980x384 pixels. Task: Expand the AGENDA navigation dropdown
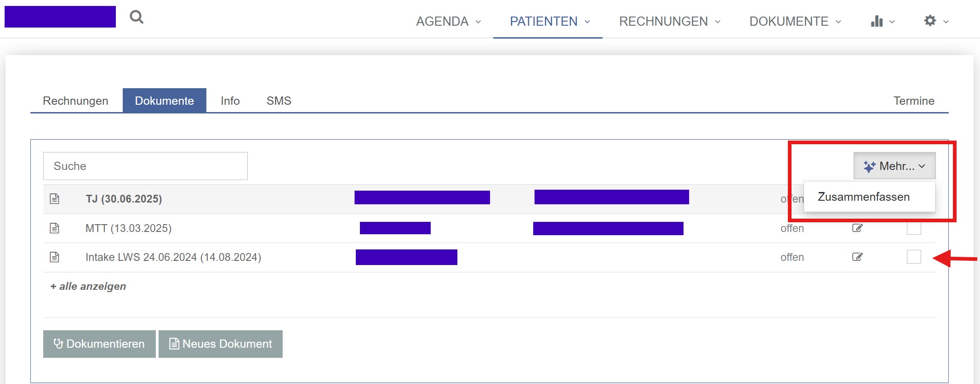click(x=449, y=21)
